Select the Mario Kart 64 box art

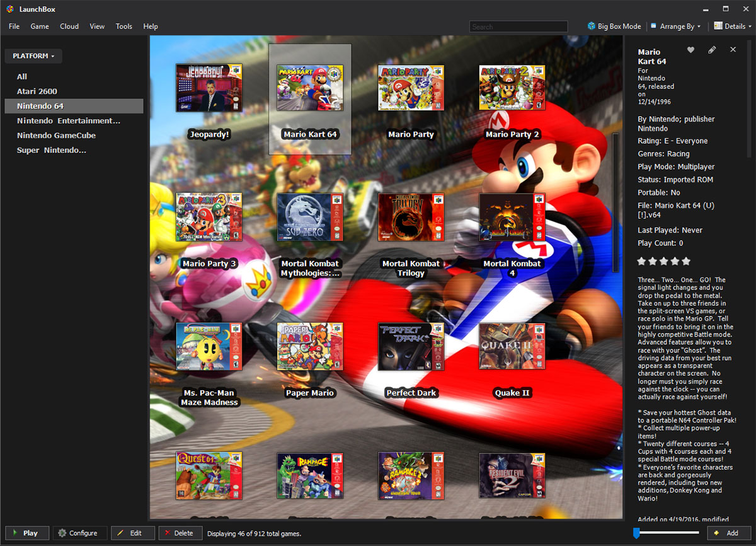tap(310, 88)
